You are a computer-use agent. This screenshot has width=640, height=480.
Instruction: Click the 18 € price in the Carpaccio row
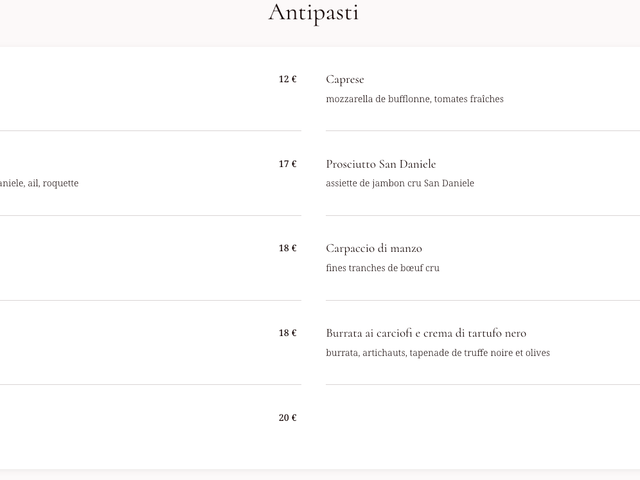pos(287,248)
